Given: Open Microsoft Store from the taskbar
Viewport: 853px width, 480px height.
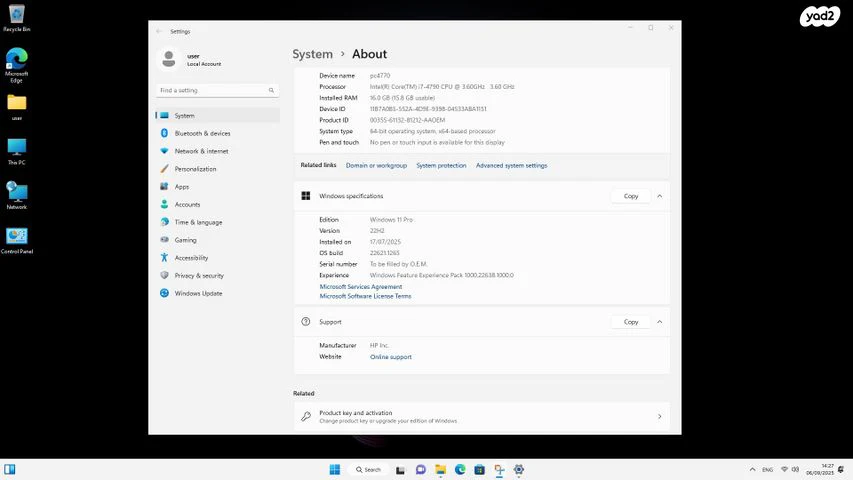Looking at the screenshot, I should tap(479, 470).
